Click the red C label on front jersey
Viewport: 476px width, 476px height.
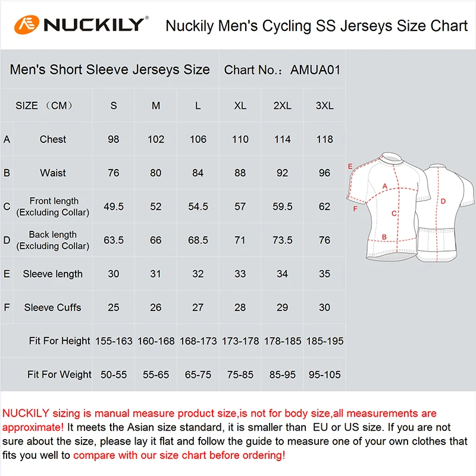pos(394,212)
